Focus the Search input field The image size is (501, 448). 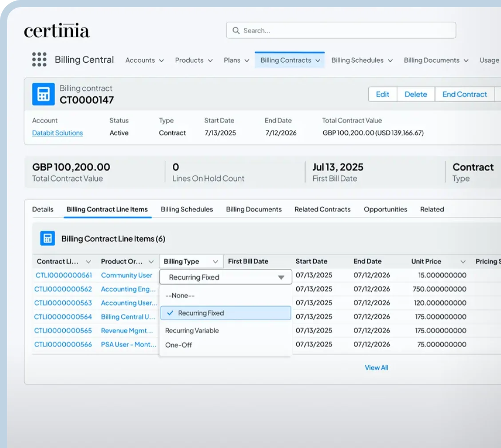tap(346, 31)
